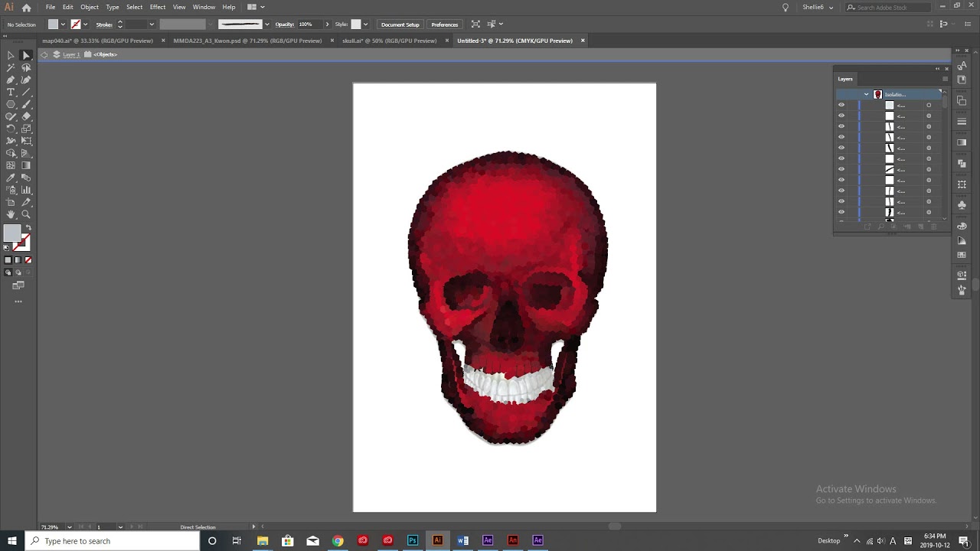Set paint mode to Color button

[8, 260]
